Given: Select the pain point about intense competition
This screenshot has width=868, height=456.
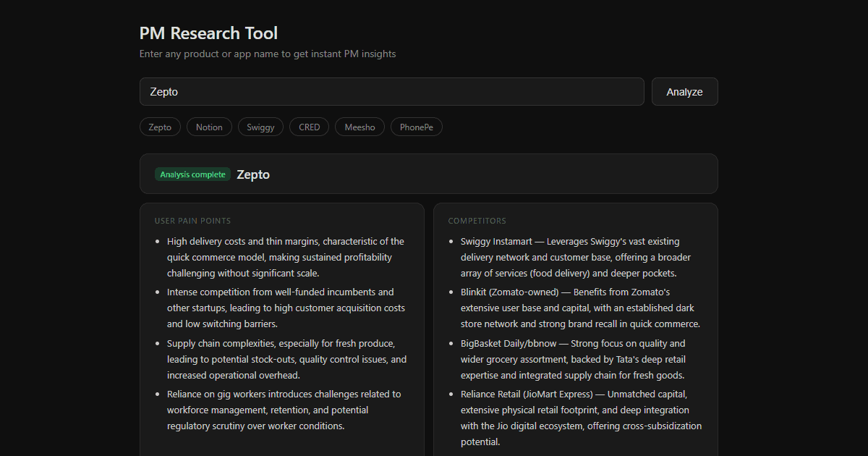Looking at the screenshot, I should [286, 308].
